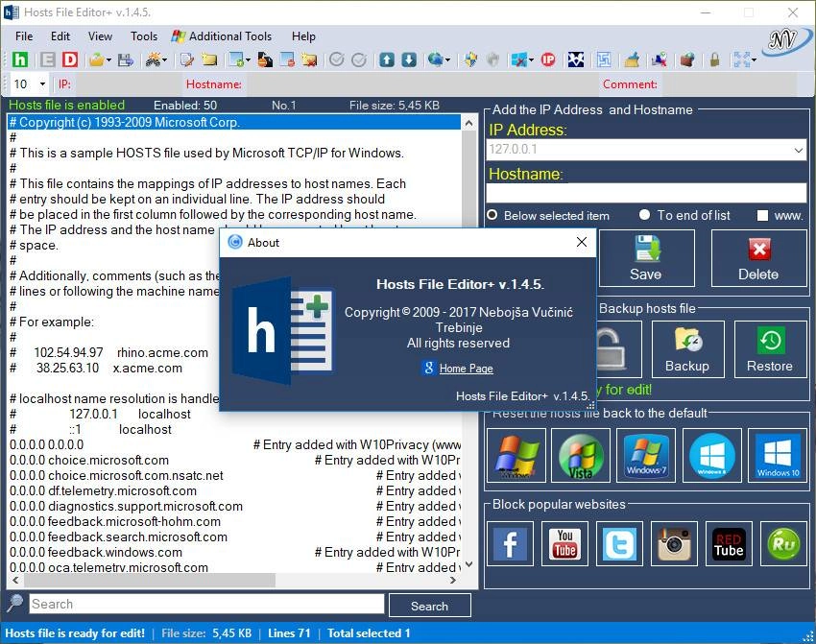Image resolution: width=816 pixels, height=644 pixels.
Task: Expand the dropdown next to the flush DNS tools icon
Action: pos(164,60)
